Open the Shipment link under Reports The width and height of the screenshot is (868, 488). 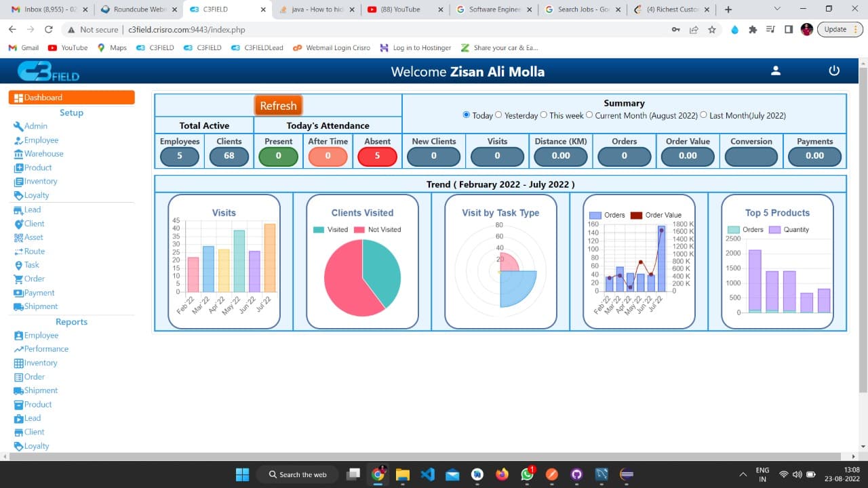(41, 390)
